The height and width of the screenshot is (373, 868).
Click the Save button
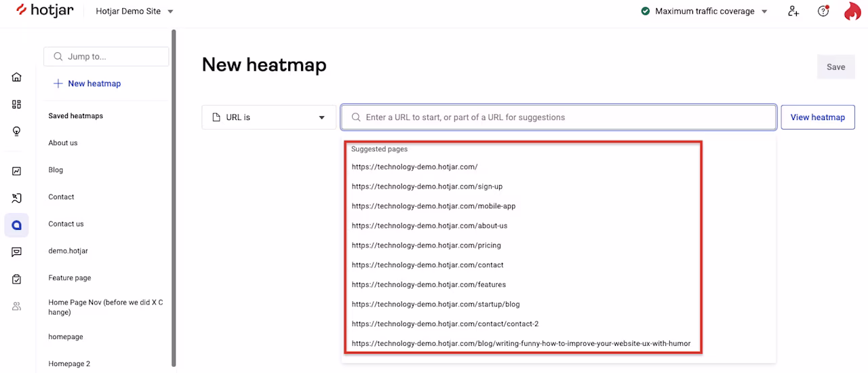835,67
